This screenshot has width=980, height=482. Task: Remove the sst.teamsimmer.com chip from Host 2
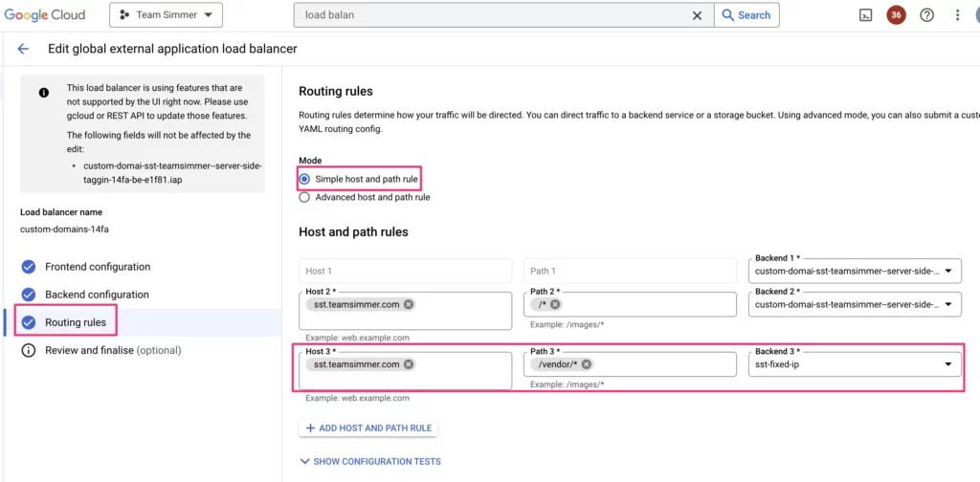(x=409, y=304)
